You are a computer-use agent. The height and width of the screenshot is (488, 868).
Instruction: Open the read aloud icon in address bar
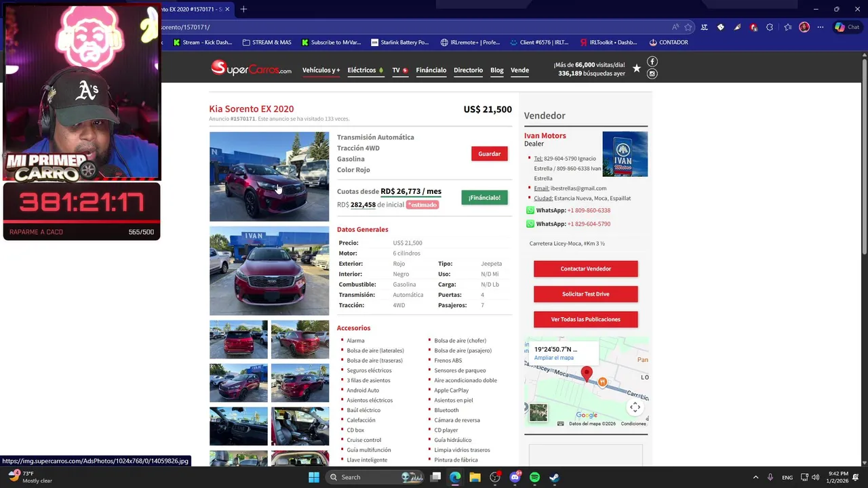675,27
